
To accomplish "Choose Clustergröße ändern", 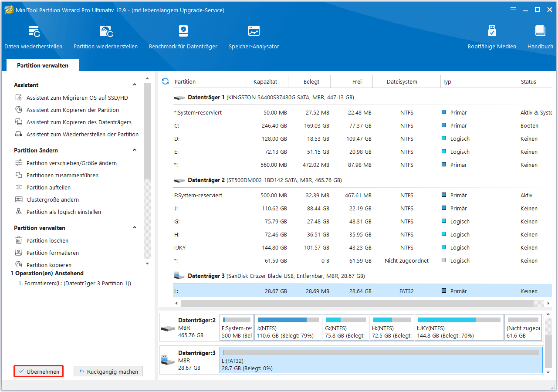I will coord(47,200).
